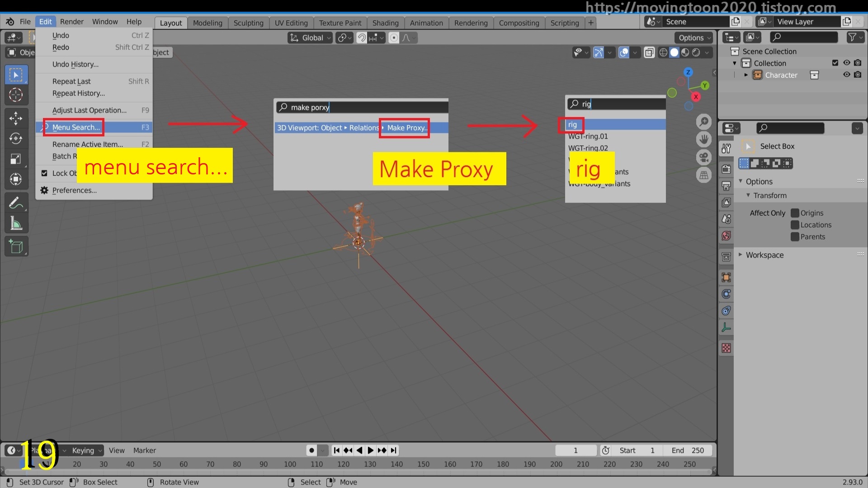Viewport: 868px width, 488px height.
Task: Open the Scene properties tab
Action: click(726, 219)
